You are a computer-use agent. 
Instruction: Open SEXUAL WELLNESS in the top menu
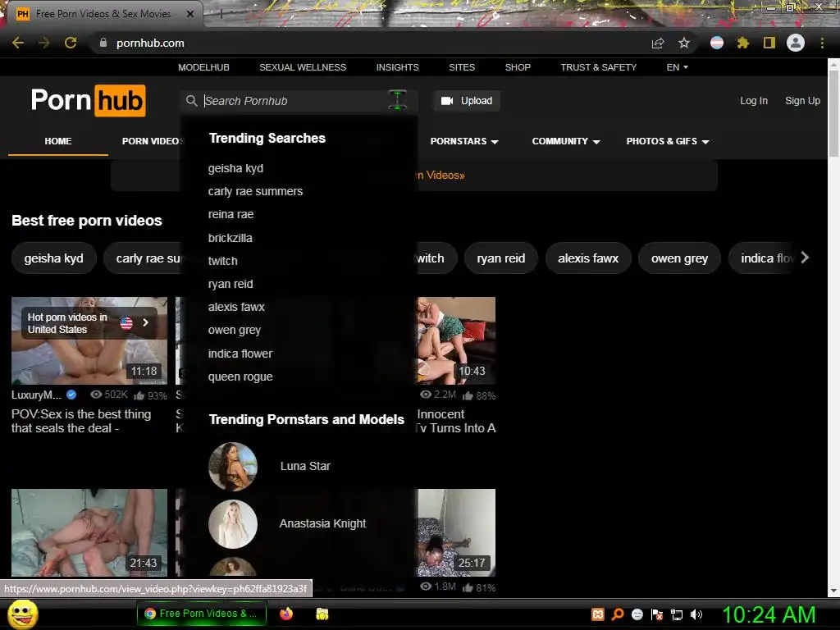coord(303,67)
